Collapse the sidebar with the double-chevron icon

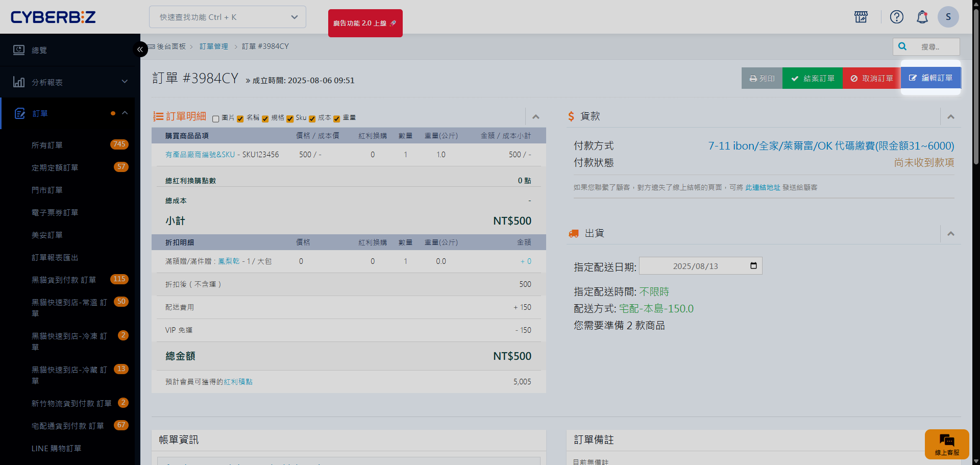click(x=140, y=50)
